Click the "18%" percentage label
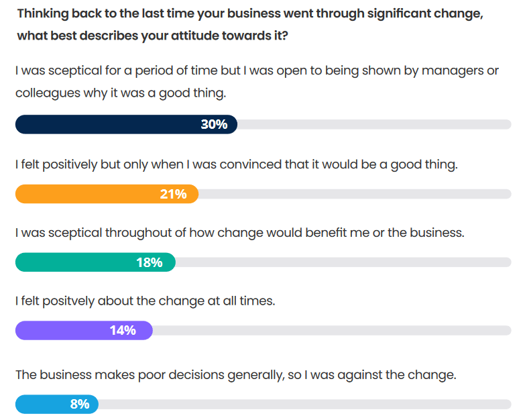This screenshot has height=420, width=521. coord(150,262)
